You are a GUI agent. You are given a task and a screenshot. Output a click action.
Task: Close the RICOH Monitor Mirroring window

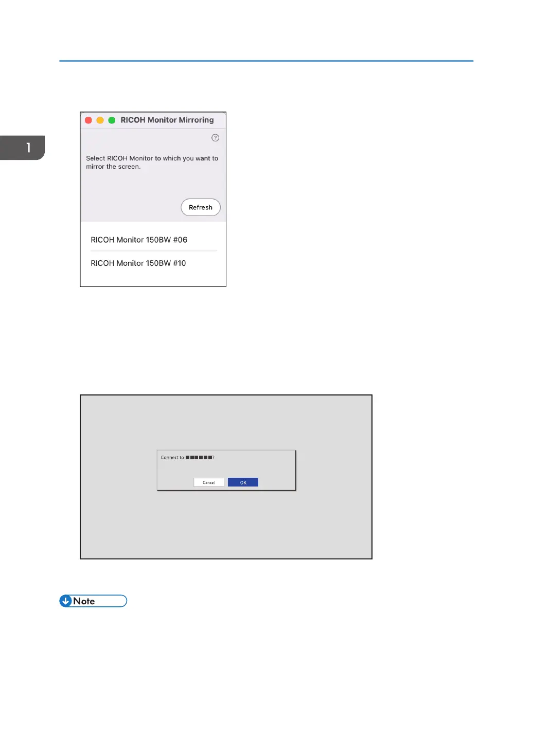coord(88,120)
